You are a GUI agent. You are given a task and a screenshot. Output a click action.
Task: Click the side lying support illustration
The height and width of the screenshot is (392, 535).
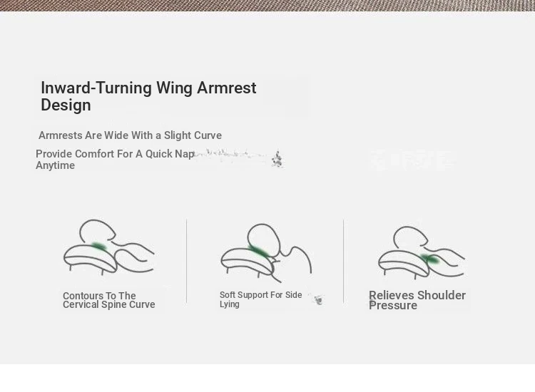(266, 253)
